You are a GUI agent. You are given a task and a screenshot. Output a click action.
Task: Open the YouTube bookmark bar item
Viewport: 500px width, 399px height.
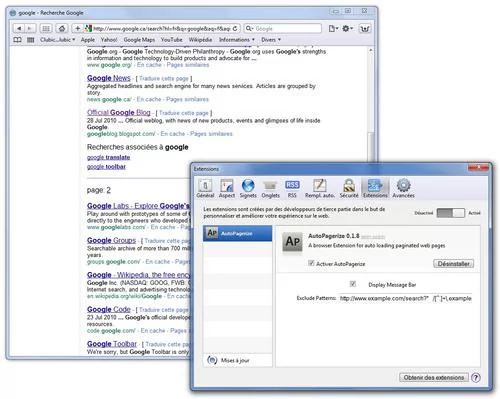coord(171,40)
